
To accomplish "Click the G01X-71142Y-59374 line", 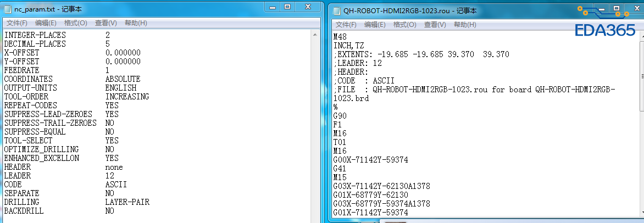I will 370,213.
